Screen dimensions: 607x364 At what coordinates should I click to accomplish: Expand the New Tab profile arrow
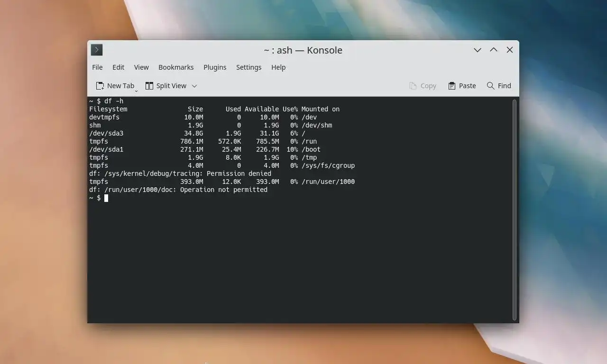136,90
